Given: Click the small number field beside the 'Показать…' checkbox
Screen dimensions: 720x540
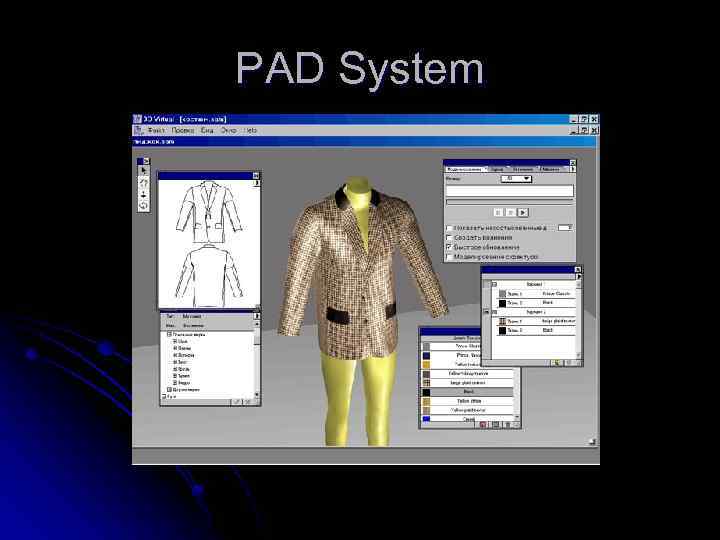Looking at the screenshot, I should (x=565, y=228).
